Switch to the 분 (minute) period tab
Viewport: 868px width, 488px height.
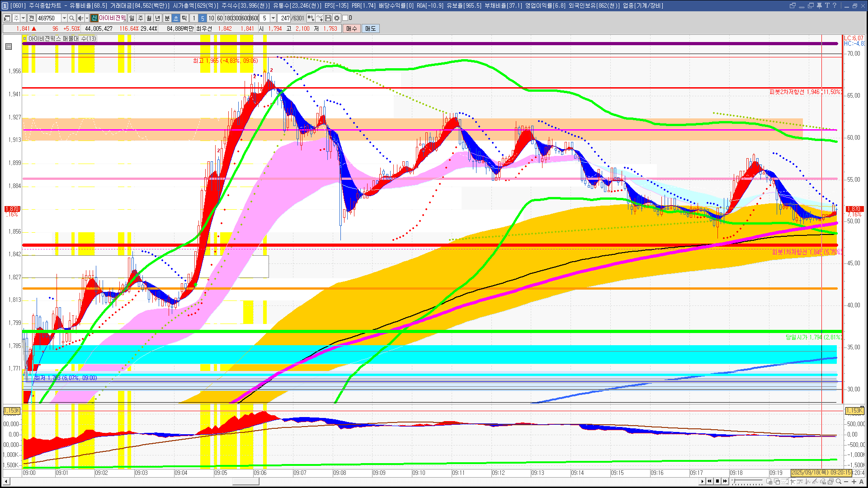[x=167, y=18]
